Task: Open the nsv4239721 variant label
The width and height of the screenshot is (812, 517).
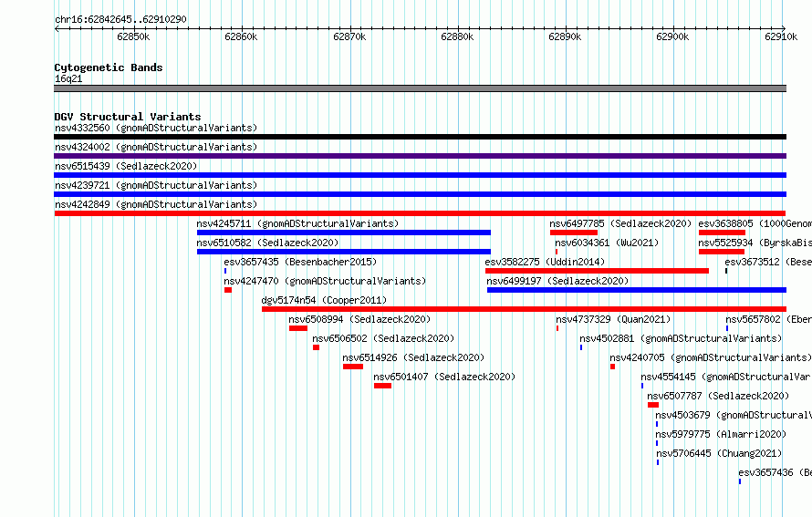Action: pos(156,185)
